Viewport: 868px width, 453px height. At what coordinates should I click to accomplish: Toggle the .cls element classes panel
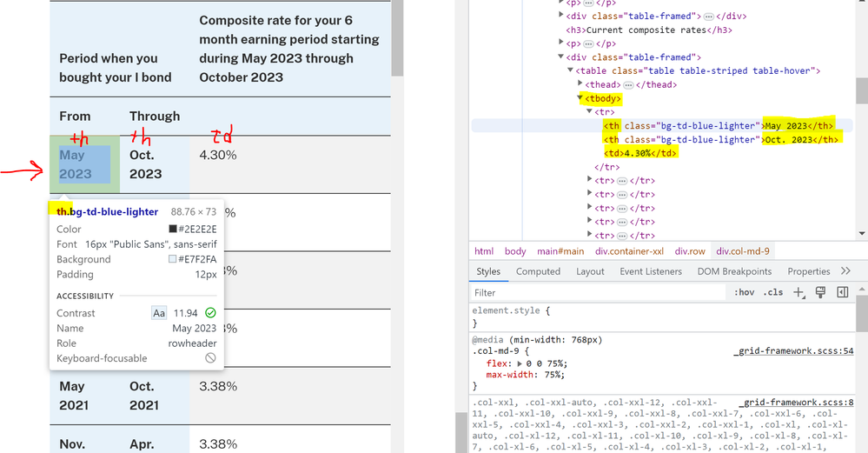point(773,292)
